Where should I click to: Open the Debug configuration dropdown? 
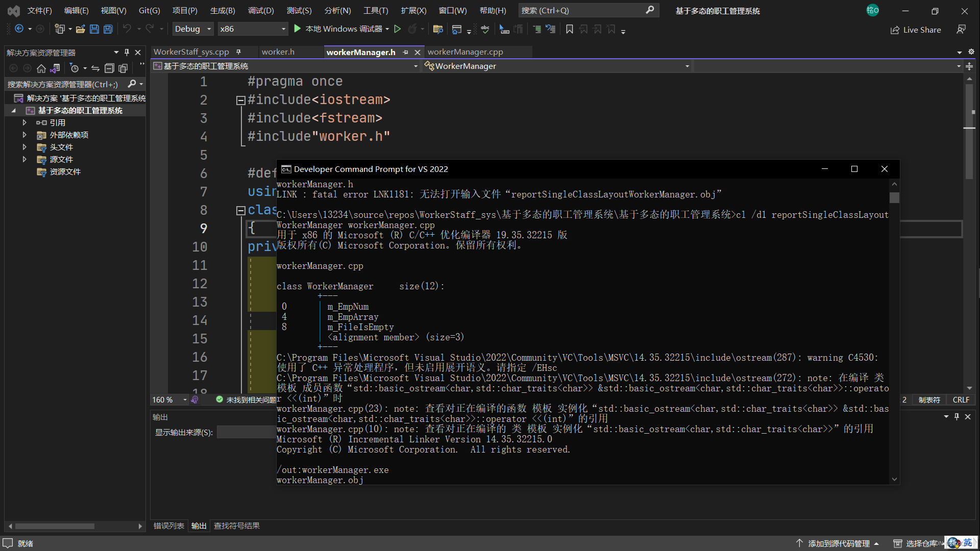click(x=194, y=28)
